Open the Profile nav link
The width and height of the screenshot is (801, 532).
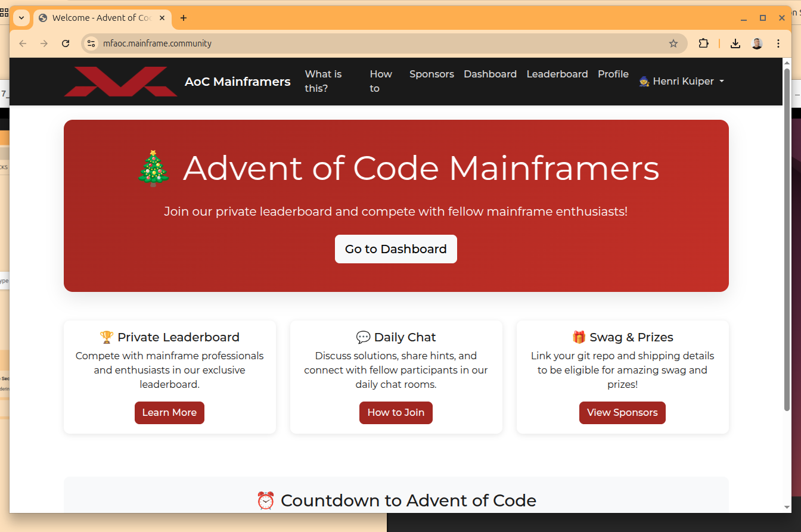[x=613, y=74]
